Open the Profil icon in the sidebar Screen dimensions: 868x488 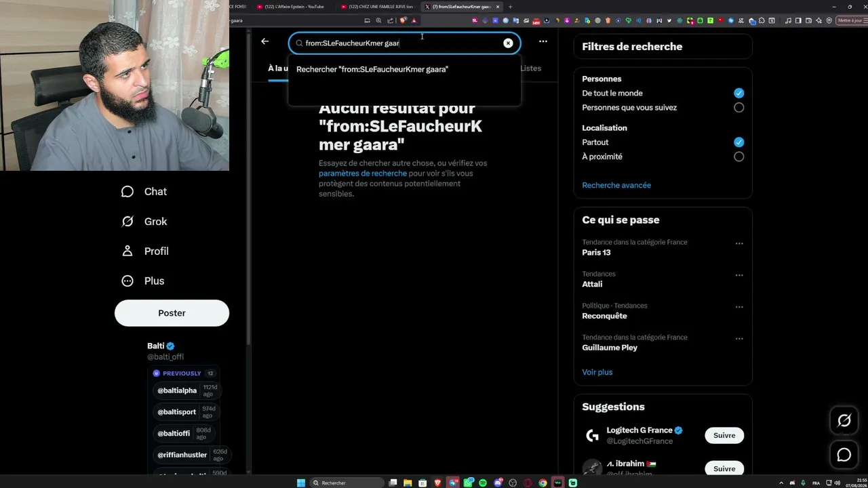pos(127,251)
